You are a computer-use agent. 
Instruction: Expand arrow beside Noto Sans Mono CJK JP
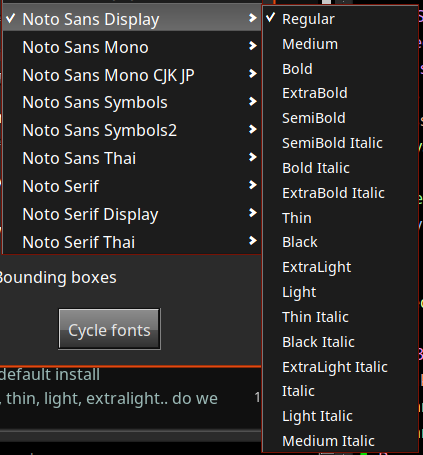click(253, 73)
